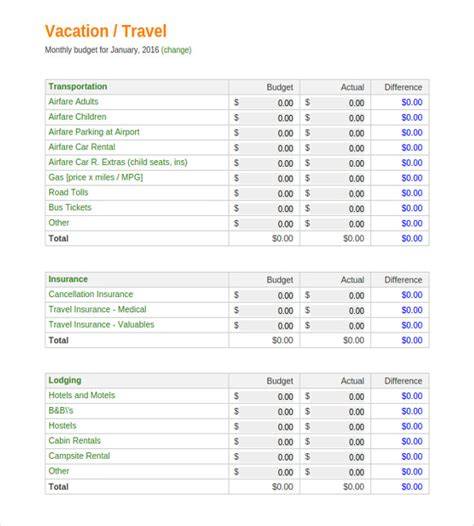The image size is (474, 526).
Task: Open the Insurance section heading link
Action: click(68, 279)
